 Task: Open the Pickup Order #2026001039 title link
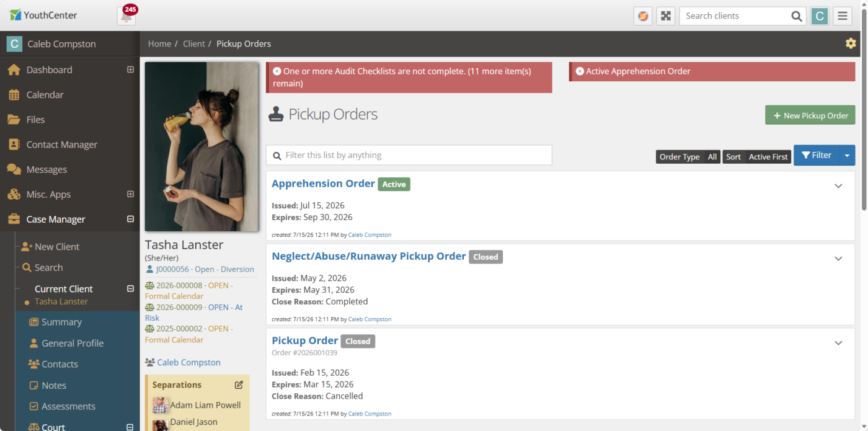pos(305,340)
